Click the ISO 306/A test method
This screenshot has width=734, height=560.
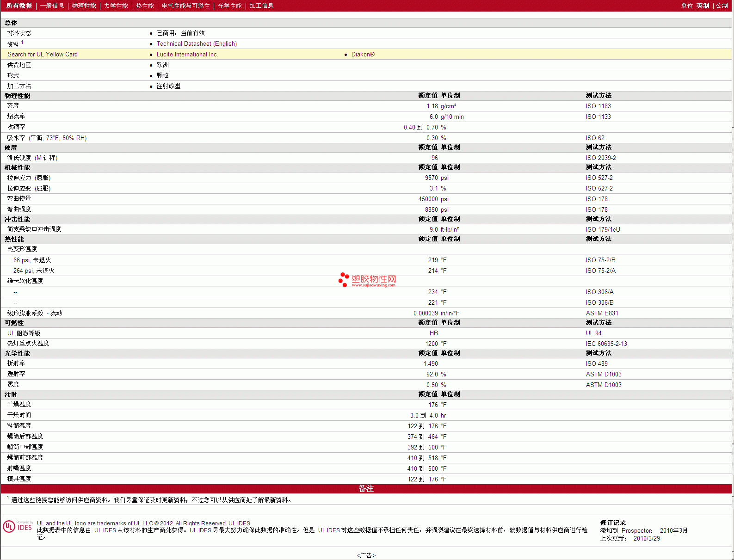click(599, 292)
